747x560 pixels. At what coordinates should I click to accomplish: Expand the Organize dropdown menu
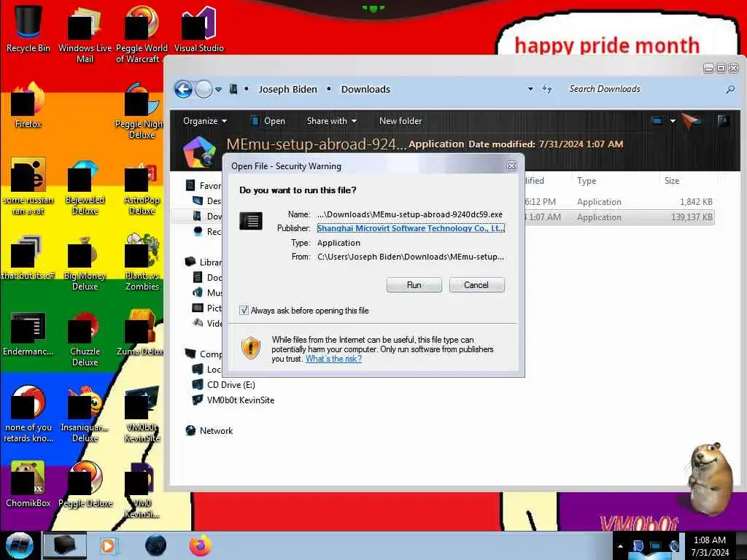pos(205,121)
